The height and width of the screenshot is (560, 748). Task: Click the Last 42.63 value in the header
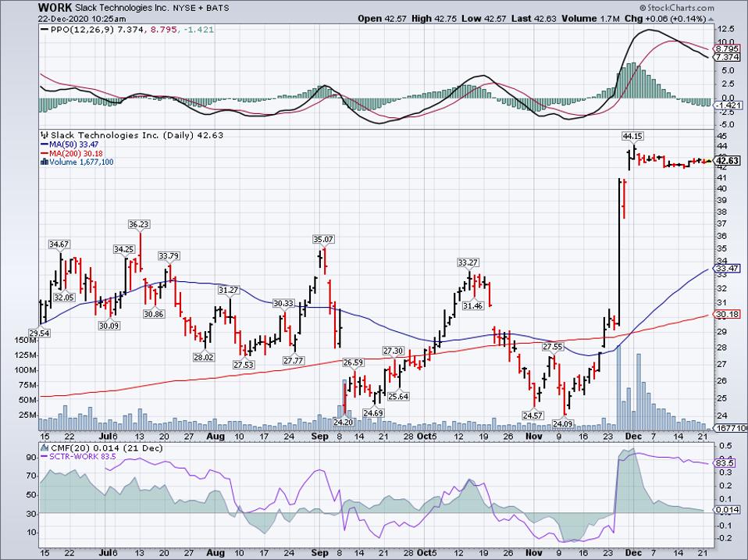pos(533,19)
